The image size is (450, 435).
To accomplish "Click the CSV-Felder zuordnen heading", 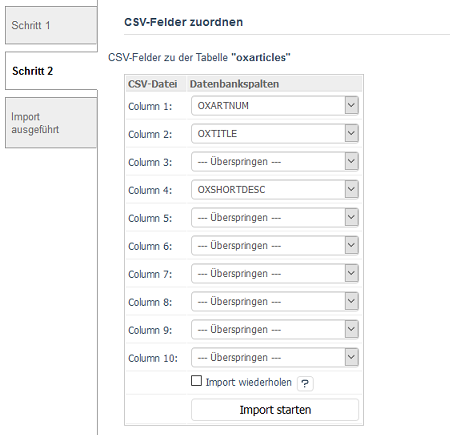I will (x=183, y=22).
